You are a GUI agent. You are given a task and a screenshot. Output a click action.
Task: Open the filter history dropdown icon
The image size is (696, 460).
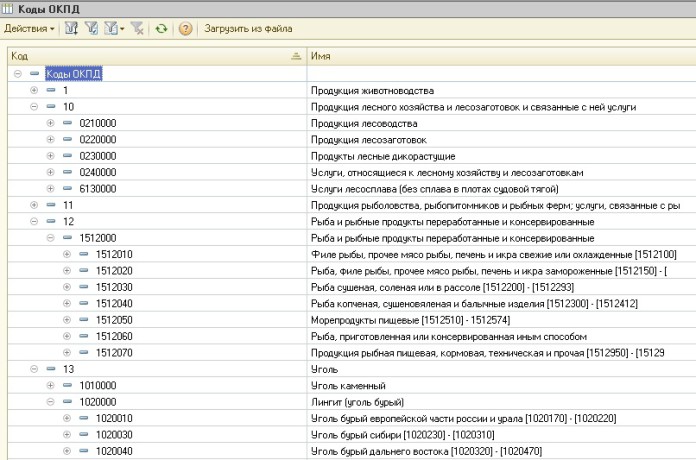point(114,29)
